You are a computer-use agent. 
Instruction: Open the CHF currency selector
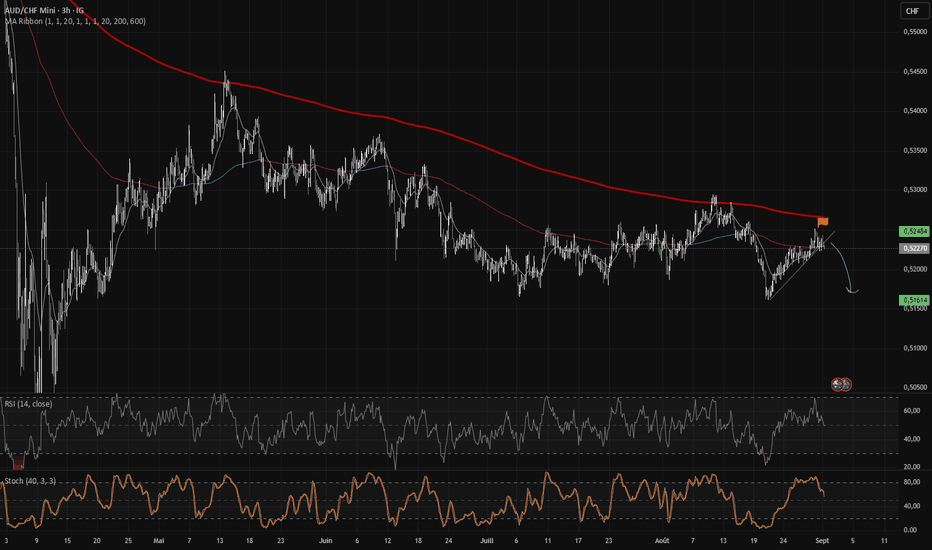point(912,11)
